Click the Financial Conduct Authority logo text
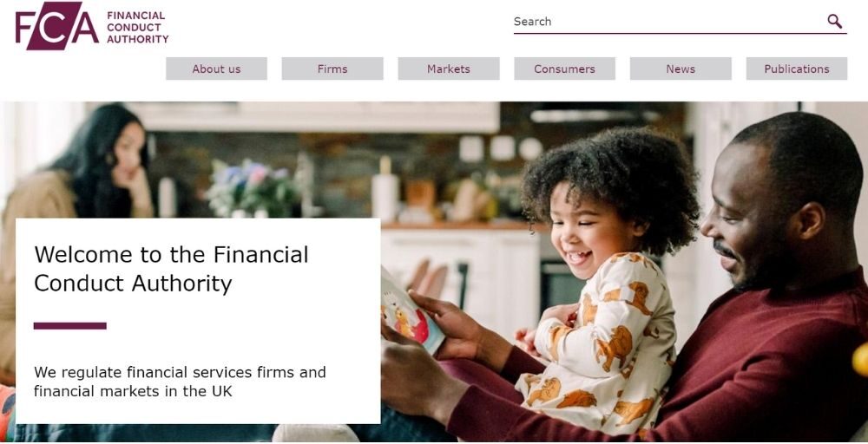The image size is (868, 444). tap(138, 27)
